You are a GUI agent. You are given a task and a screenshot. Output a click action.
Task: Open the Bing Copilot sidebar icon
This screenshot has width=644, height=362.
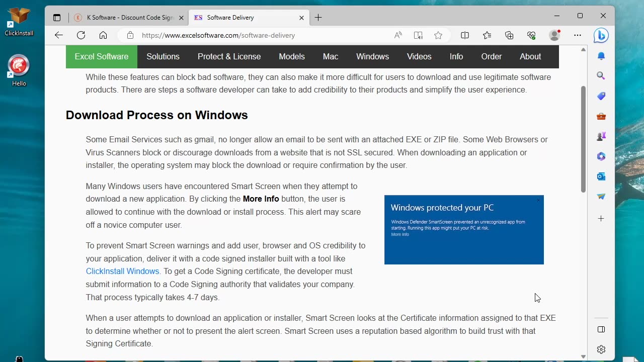pos(601,35)
